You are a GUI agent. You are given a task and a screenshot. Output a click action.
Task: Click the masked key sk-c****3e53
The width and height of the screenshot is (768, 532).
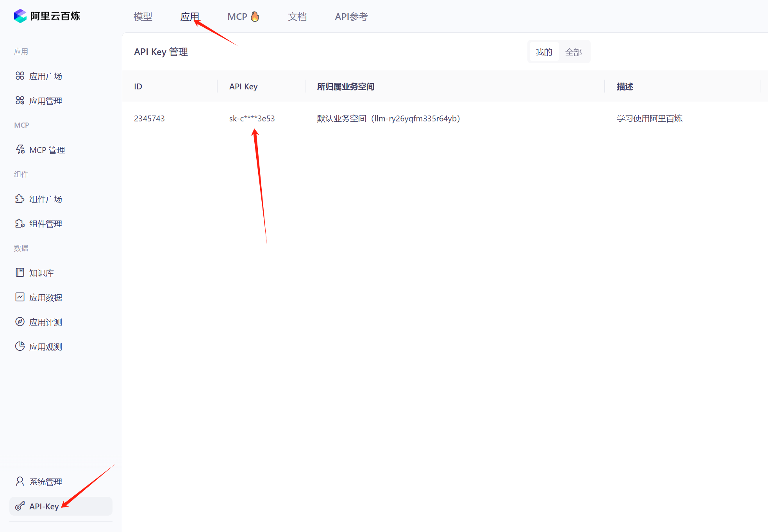coord(252,118)
